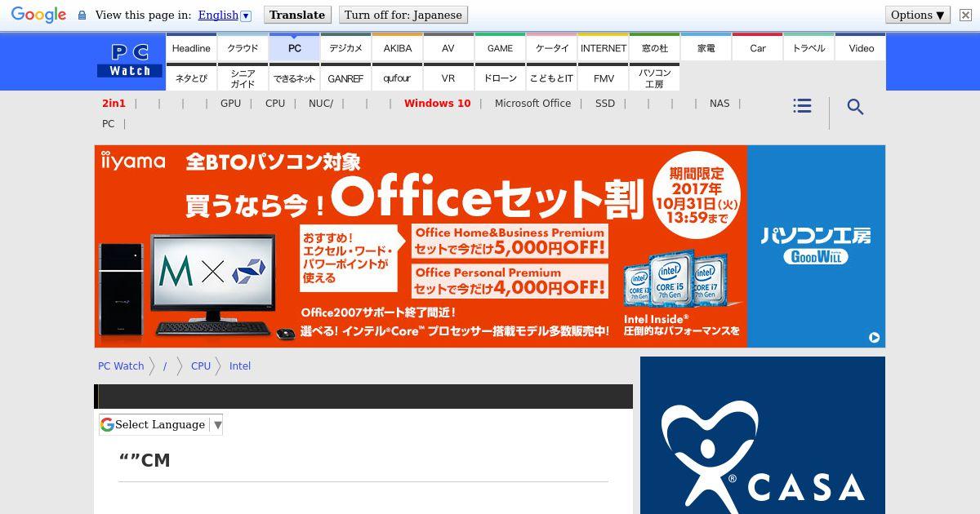Go to PC Watch breadcrumb link
This screenshot has width=980, height=514.
[121, 366]
